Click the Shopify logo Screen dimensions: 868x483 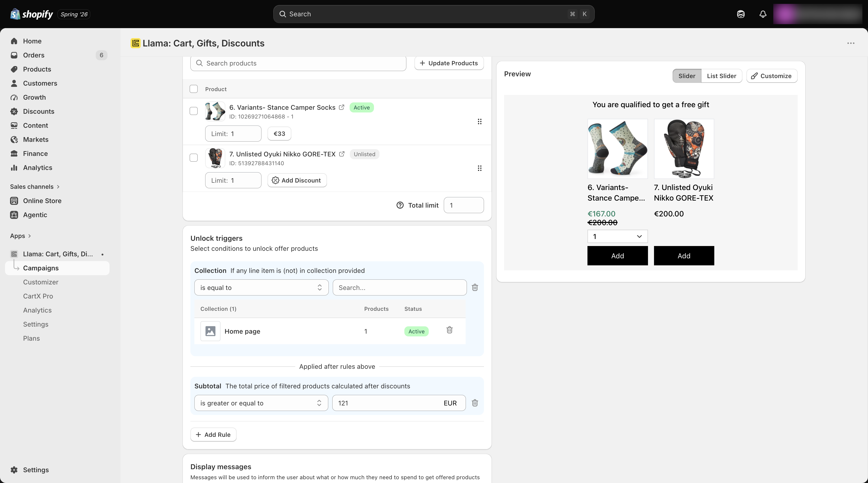[32, 14]
